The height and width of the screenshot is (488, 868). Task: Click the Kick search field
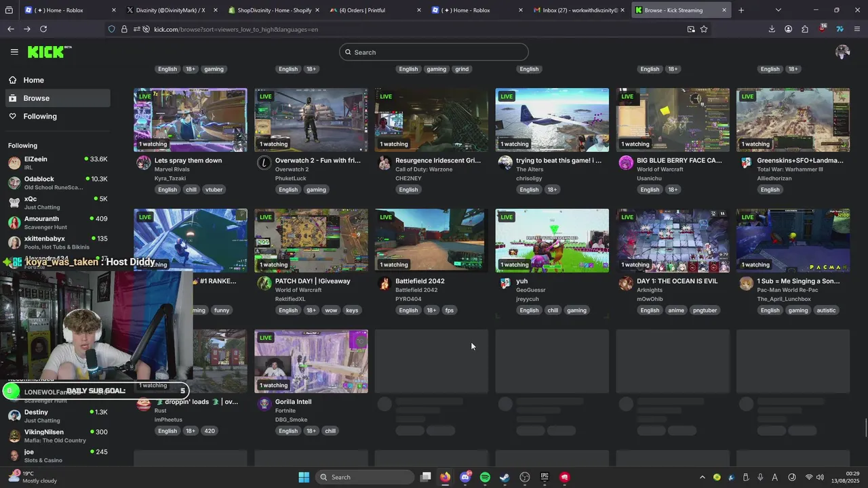click(434, 52)
